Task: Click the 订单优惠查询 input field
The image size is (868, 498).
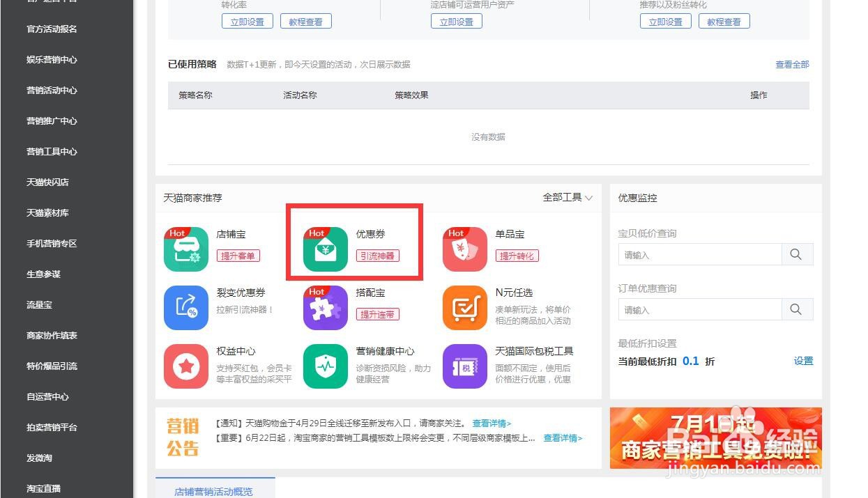Action: coord(700,309)
